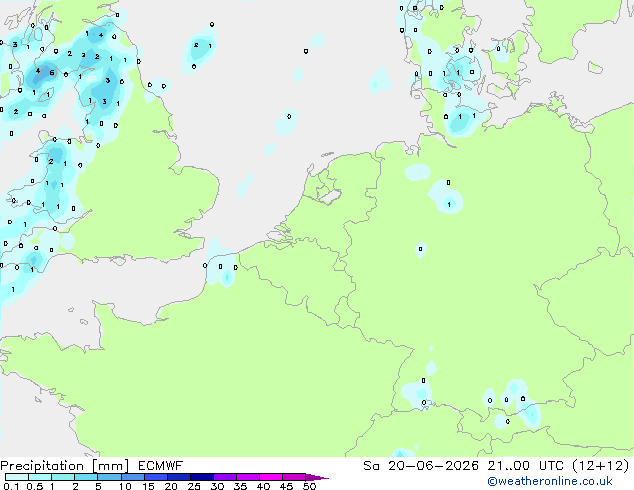This screenshot has width=634, height=490.
Task: Click the 1–2 mm legend color swatch
Action: coord(63,477)
